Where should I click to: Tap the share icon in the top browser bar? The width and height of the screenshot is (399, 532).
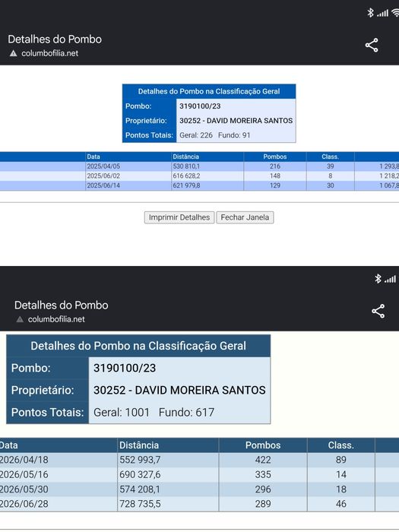[372, 45]
